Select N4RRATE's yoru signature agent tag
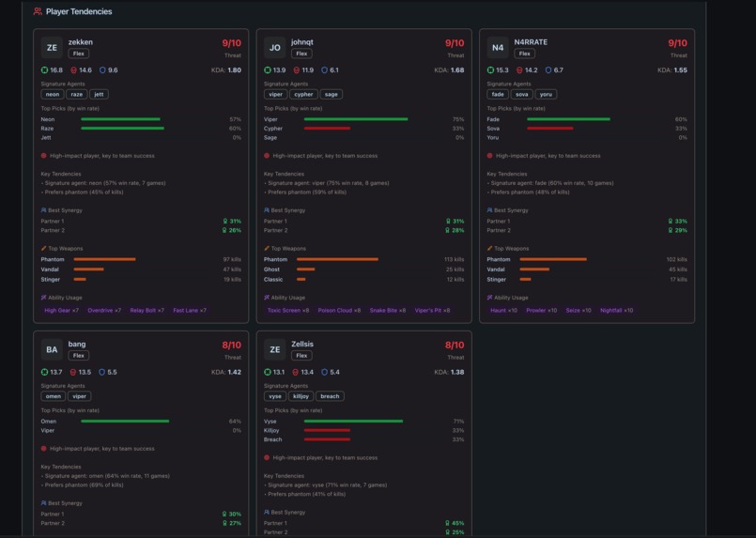756x538 pixels. pos(546,95)
